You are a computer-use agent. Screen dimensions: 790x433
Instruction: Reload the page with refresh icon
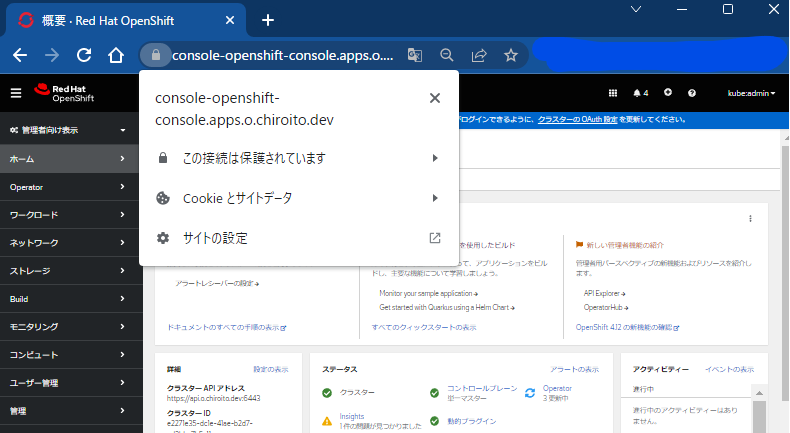pyautogui.click(x=84, y=55)
